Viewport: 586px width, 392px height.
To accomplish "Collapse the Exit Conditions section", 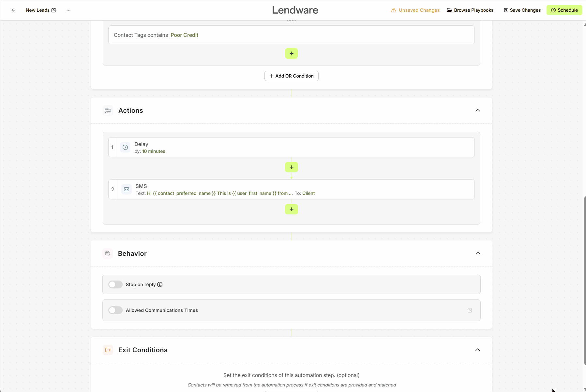I will click(x=477, y=350).
